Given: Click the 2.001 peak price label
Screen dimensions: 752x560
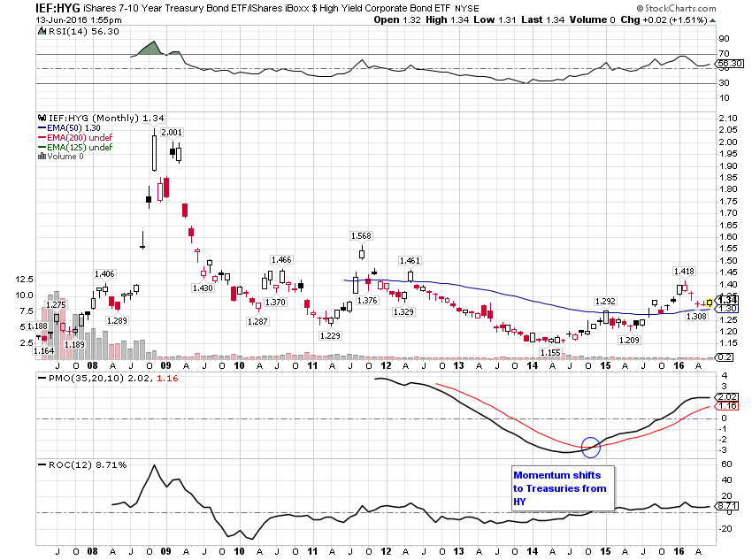Looking at the screenshot, I should click(172, 133).
